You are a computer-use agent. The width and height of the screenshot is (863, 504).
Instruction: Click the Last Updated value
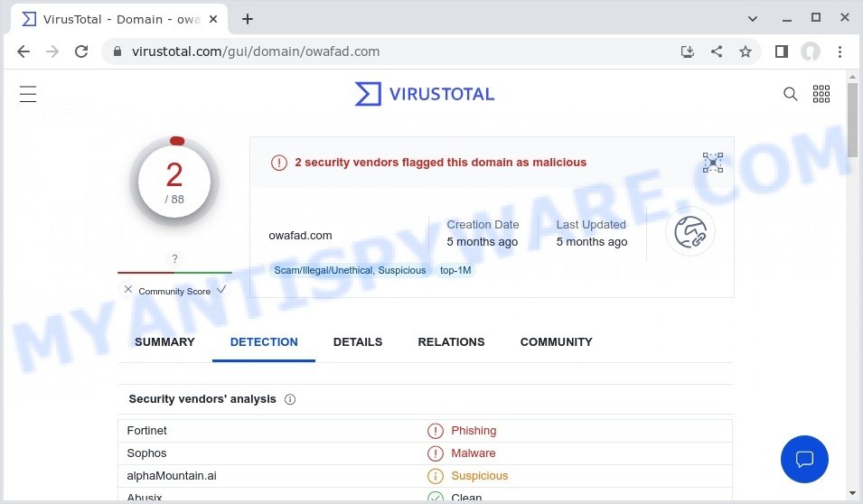click(x=592, y=242)
